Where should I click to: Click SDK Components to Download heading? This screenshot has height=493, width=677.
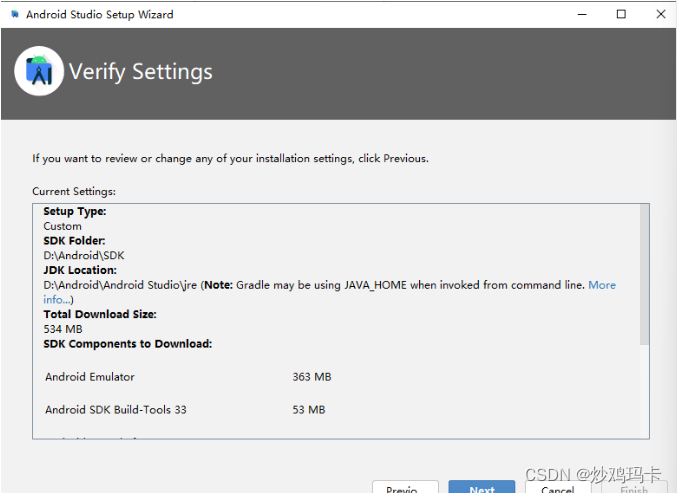[128, 344]
